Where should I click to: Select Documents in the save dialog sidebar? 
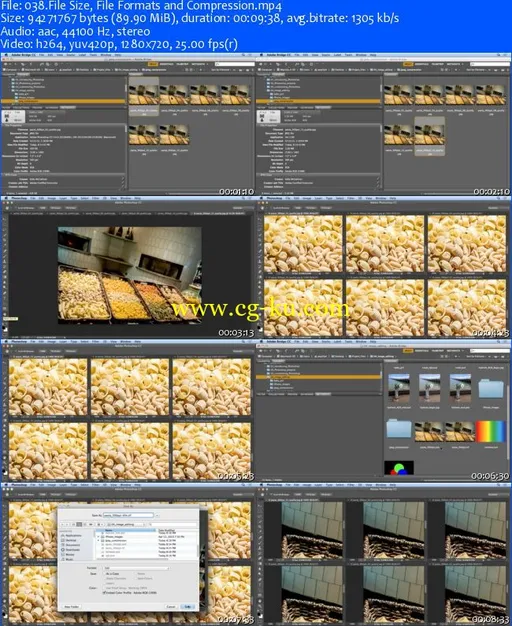click(71, 545)
